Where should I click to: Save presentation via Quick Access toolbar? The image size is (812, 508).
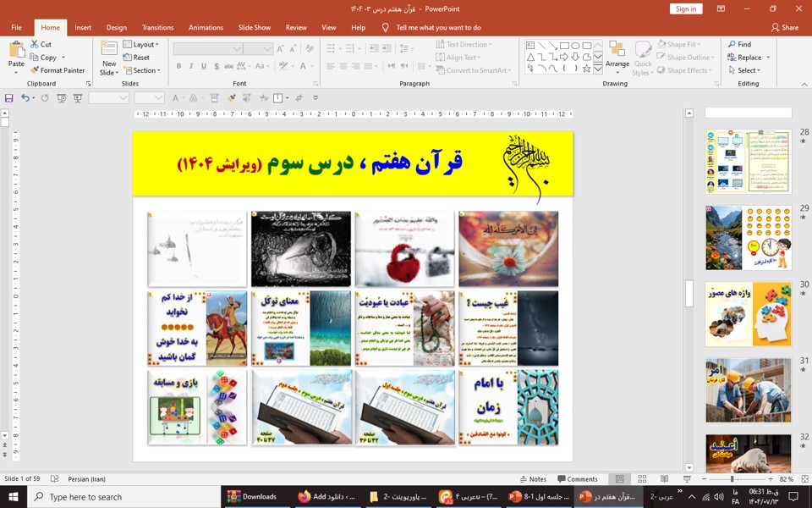[x=9, y=98]
